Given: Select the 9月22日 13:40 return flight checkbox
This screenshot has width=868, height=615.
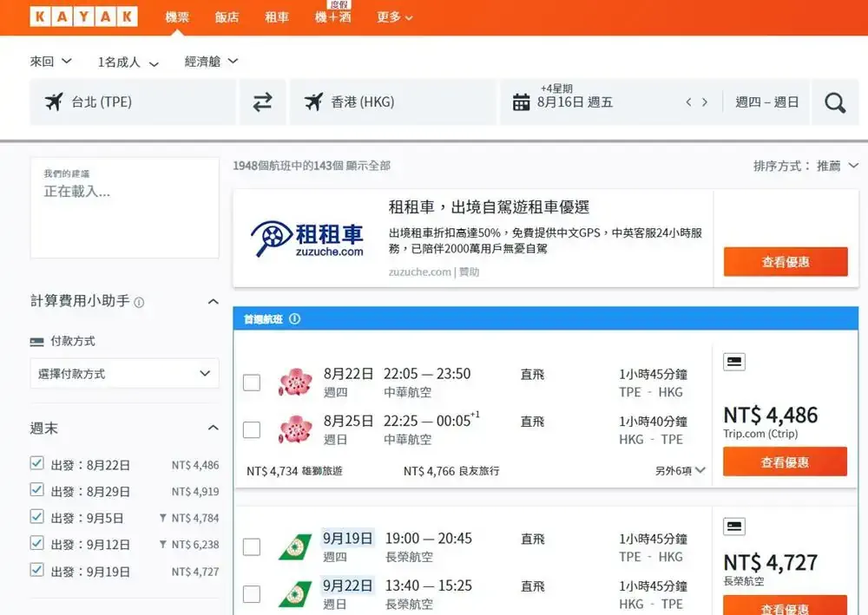Looking at the screenshot, I should pyautogui.click(x=252, y=594).
